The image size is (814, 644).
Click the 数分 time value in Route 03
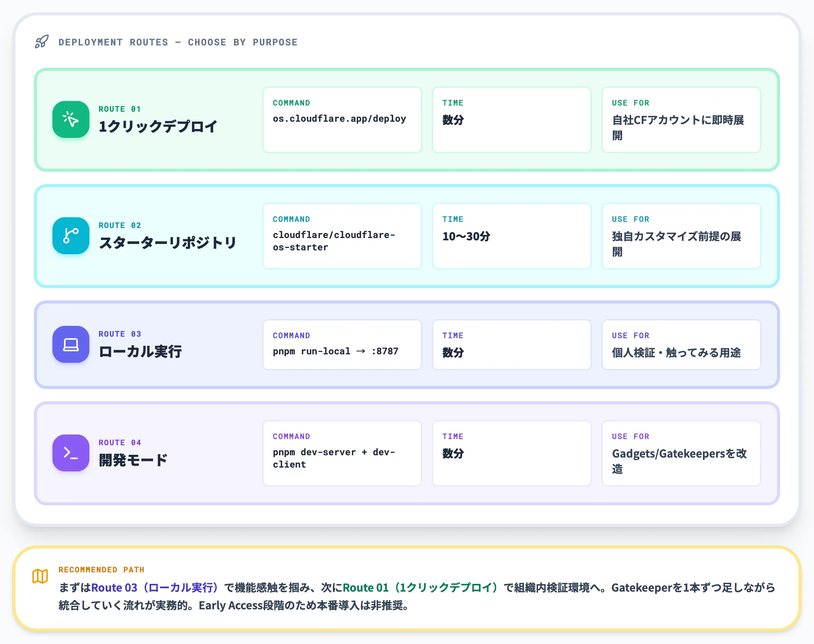tap(453, 352)
